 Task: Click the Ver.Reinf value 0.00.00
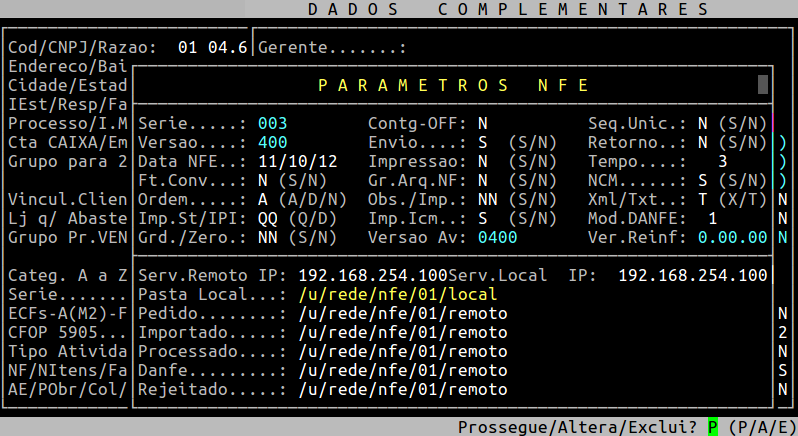tap(732, 237)
